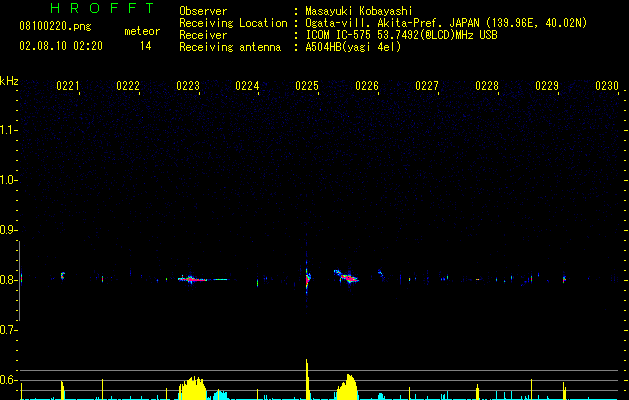Click the meteor echo trace at 0223

(x=193, y=279)
